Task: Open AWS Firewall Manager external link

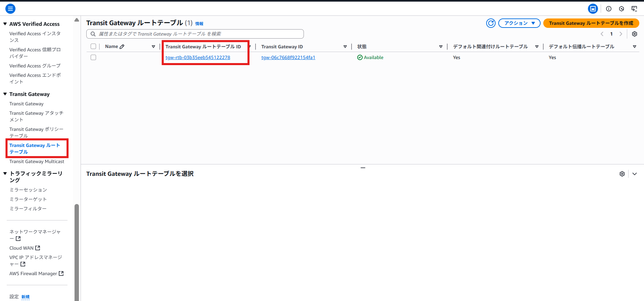Action: point(36,273)
